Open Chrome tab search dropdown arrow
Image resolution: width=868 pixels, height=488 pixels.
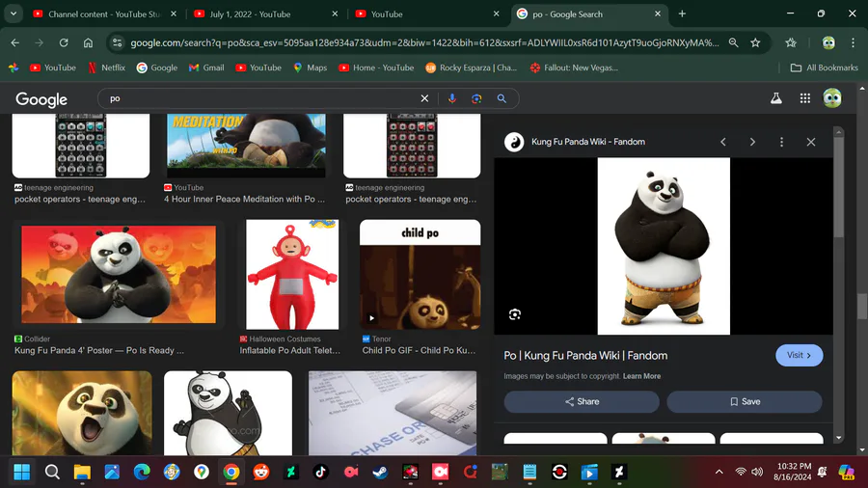point(14,14)
